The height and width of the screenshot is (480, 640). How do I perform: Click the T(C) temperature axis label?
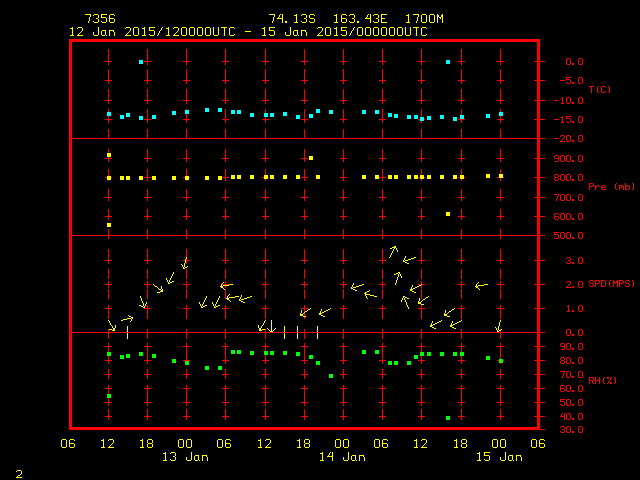(x=599, y=90)
